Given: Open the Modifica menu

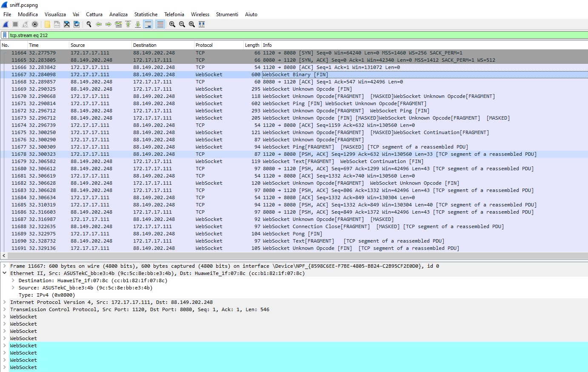Looking at the screenshot, I should [x=28, y=14].
